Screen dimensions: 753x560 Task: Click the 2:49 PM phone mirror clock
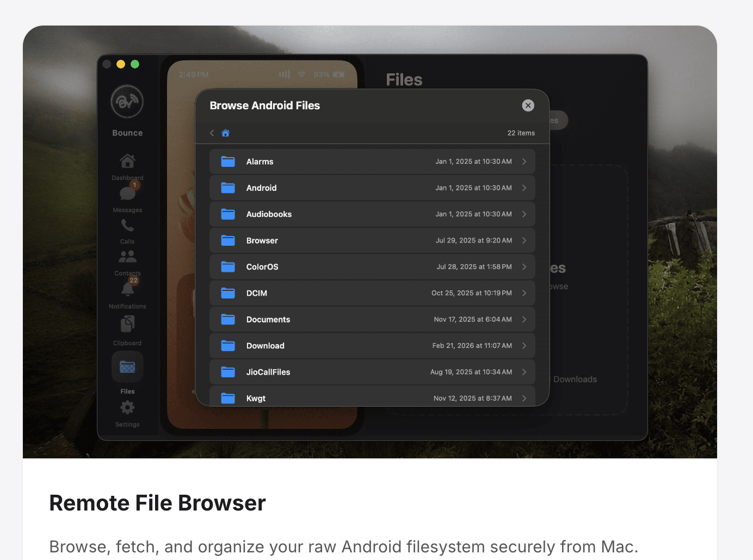point(194,74)
